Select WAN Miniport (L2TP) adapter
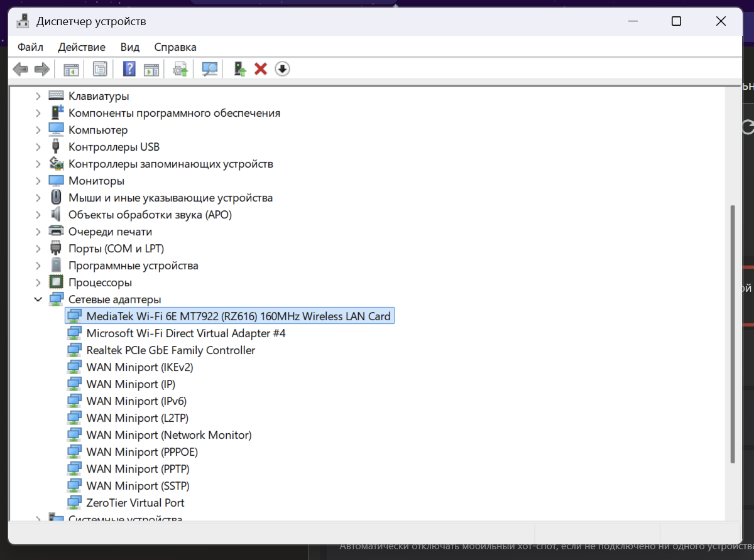This screenshot has width=754, height=560. tap(138, 418)
